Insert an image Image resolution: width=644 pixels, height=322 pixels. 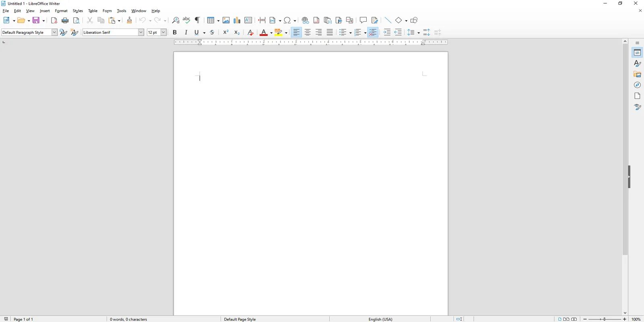pos(226,20)
